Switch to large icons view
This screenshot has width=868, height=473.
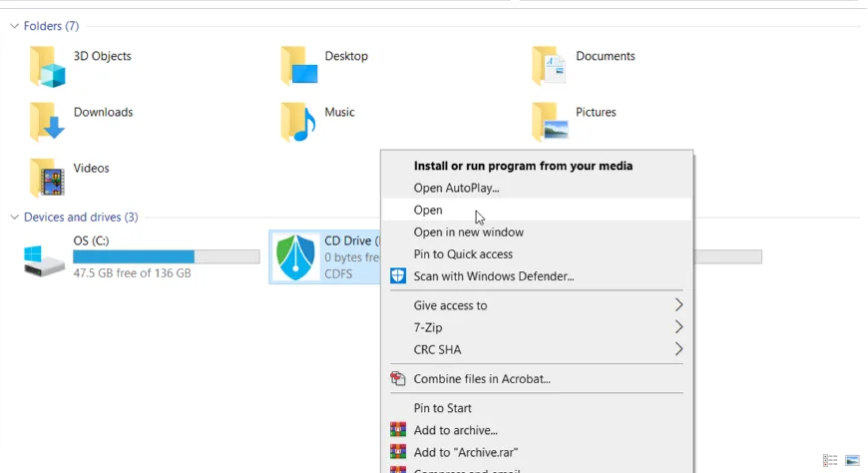(852, 460)
